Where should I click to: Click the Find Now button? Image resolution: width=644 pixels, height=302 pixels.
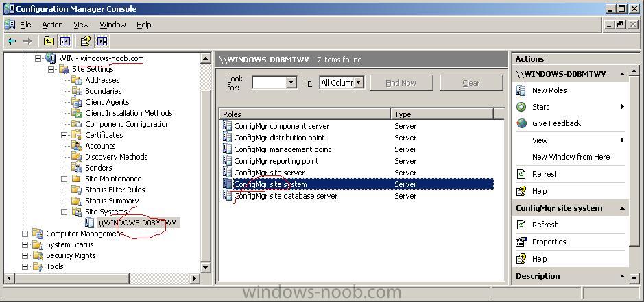pos(401,83)
